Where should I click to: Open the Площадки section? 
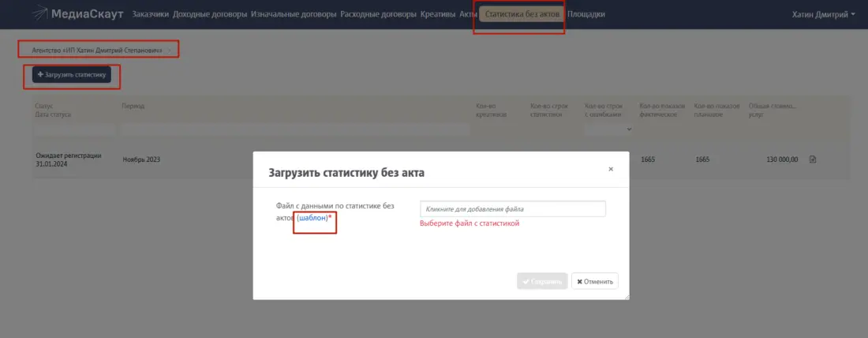click(586, 14)
